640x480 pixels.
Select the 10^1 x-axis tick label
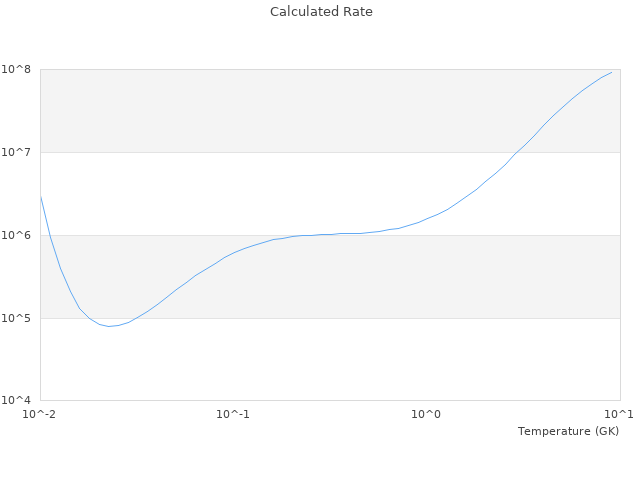tap(618, 414)
